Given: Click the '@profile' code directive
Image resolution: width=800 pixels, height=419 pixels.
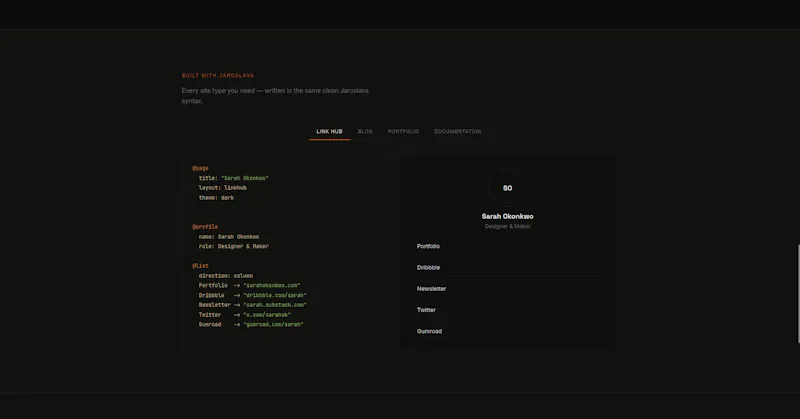Looking at the screenshot, I should 205,227.
